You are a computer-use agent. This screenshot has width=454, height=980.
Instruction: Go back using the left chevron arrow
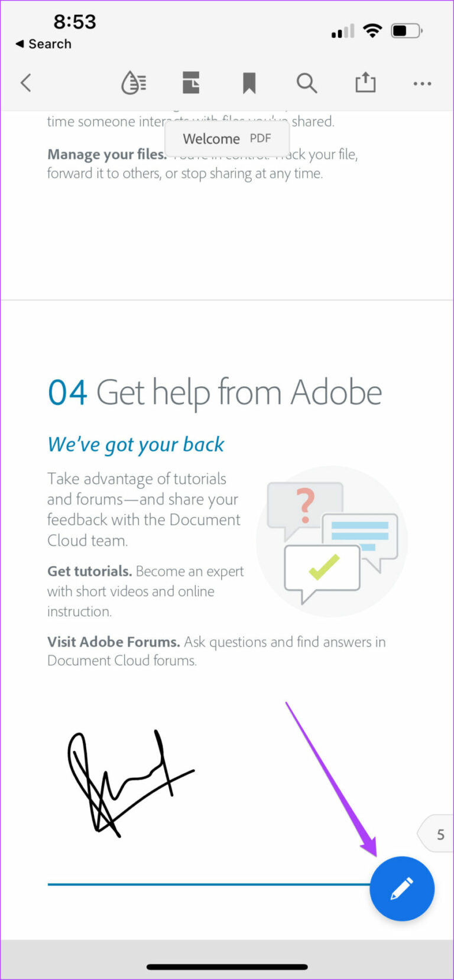pos(26,83)
